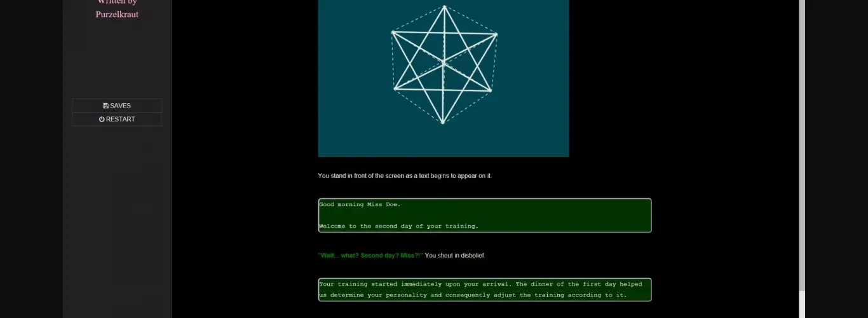868x318 pixels.
Task: Click the power icon beside RESTART
Action: click(x=102, y=119)
